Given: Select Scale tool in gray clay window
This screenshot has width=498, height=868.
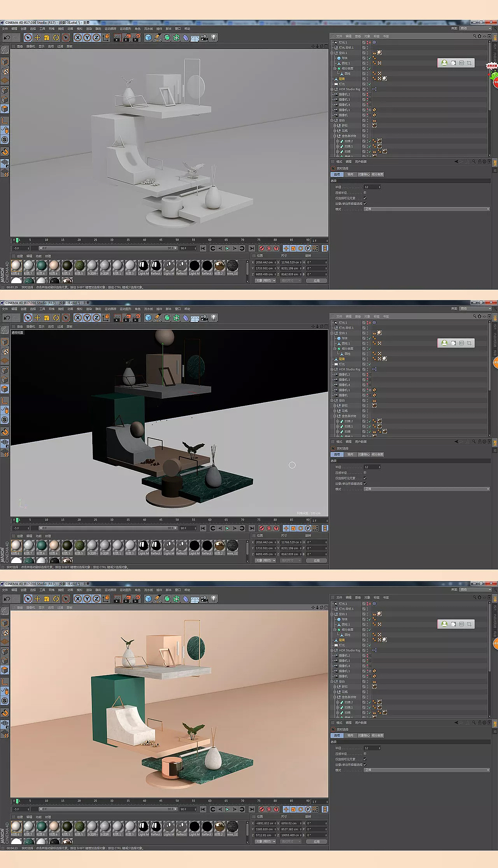Looking at the screenshot, I should click(x=47, y=38).
